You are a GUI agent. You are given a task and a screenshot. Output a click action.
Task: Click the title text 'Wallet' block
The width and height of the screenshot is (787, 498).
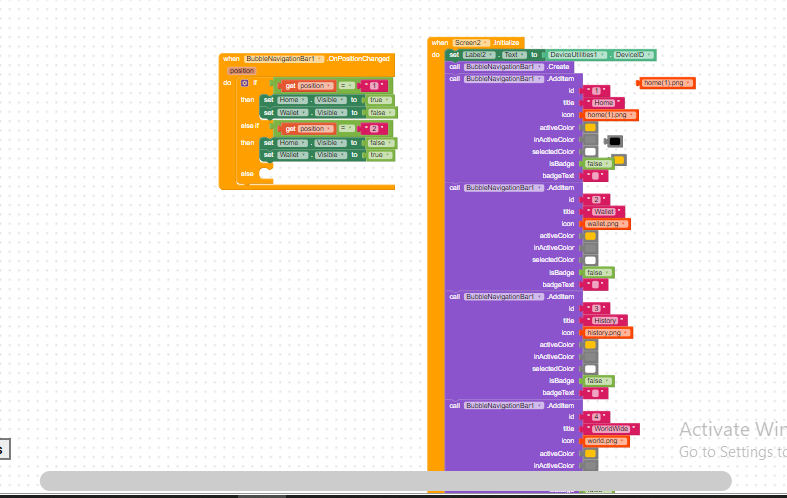pyautogui.click(x=604, y=212)
